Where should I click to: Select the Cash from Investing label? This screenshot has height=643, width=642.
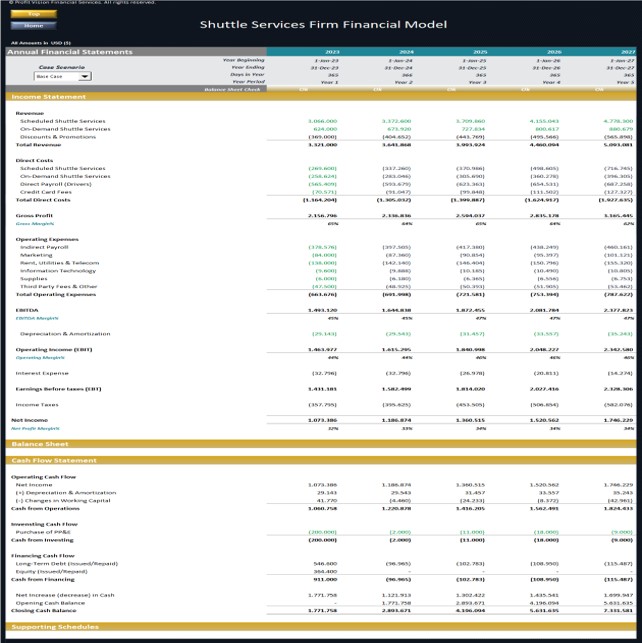[42, 540]
